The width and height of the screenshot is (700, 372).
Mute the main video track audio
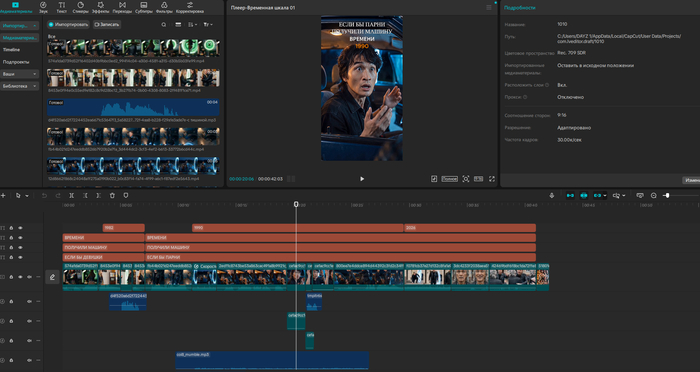point(29,277)
